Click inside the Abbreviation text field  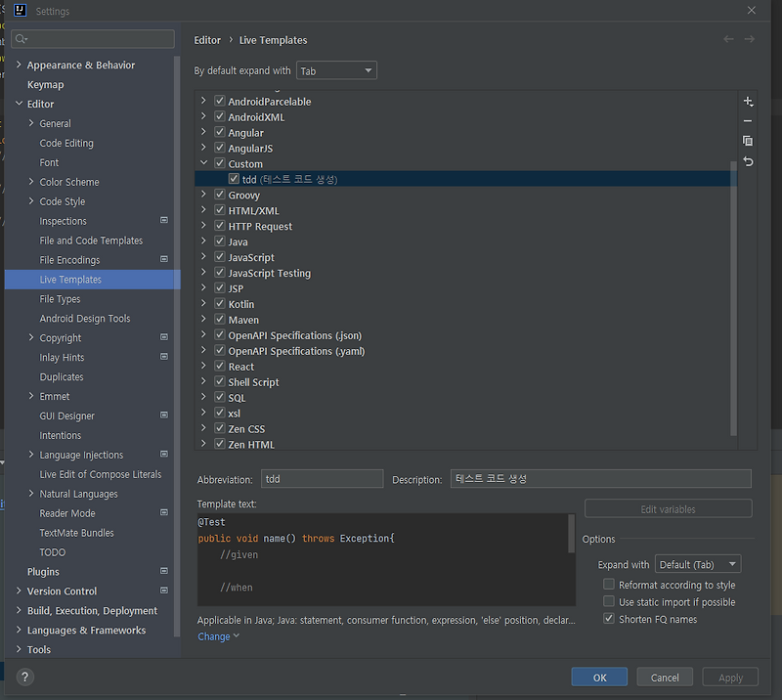(323, 478)
